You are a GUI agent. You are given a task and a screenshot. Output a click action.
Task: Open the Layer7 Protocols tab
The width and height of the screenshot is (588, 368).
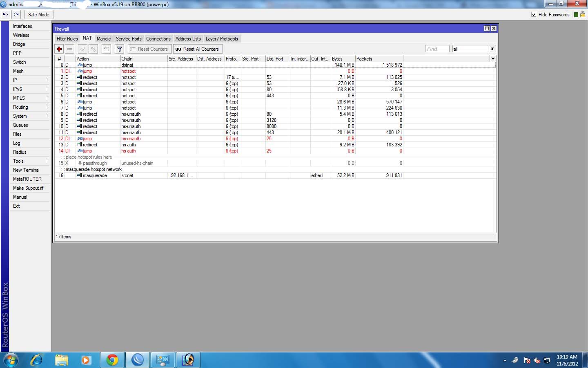pos(222,39)
